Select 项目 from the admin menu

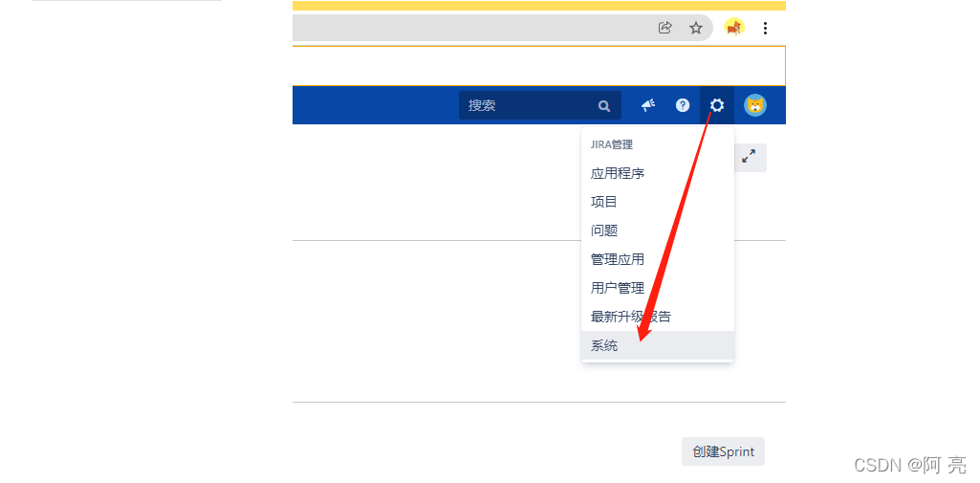pyautogui.click(x=658, y=202)
